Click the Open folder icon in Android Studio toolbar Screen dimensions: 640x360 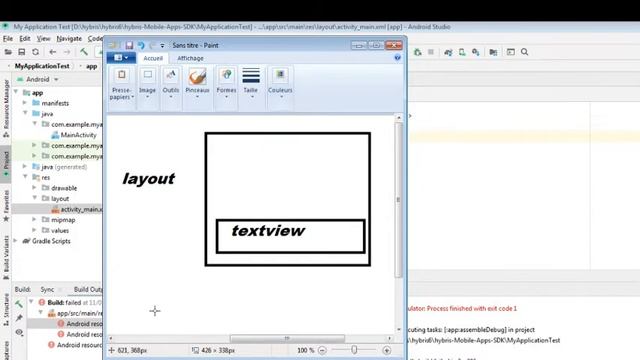click(x=8, y=52)
